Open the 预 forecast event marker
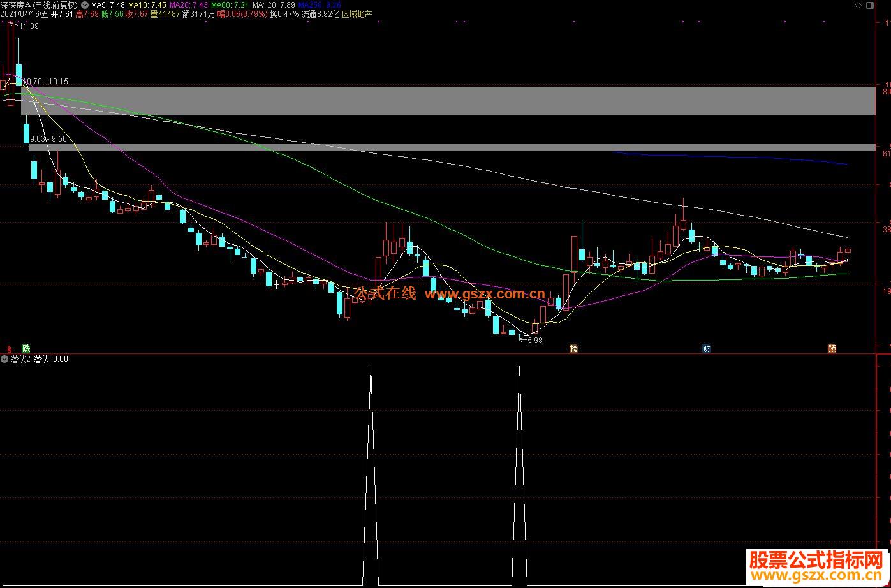Viewport: 891px width, 588px height. (x=832, y=348)
